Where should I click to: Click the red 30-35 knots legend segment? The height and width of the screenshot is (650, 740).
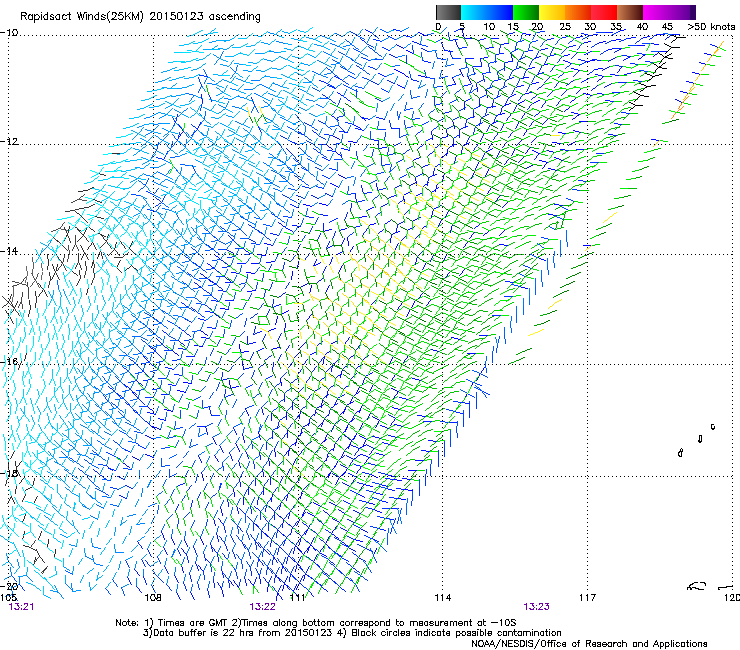[604, 12]
